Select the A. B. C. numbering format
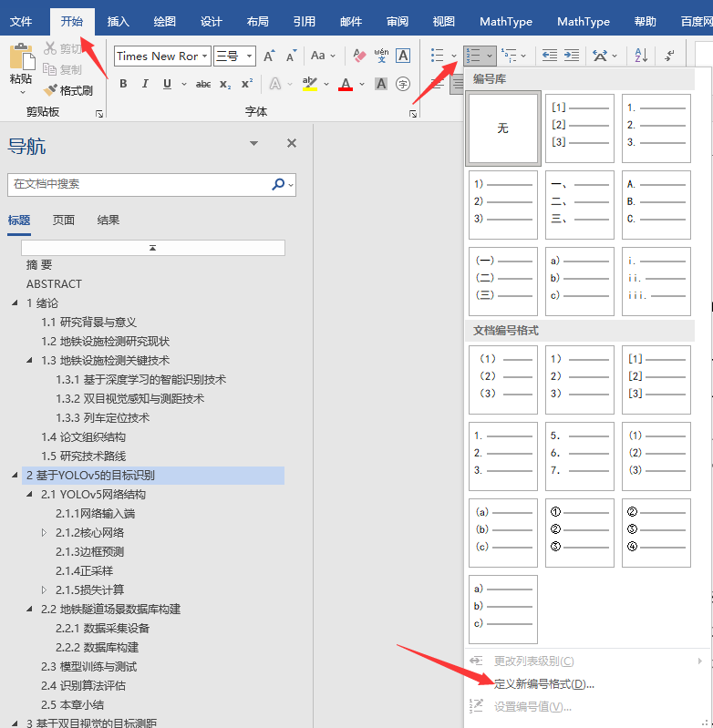The image size is (713, 728). pos(656,205)
